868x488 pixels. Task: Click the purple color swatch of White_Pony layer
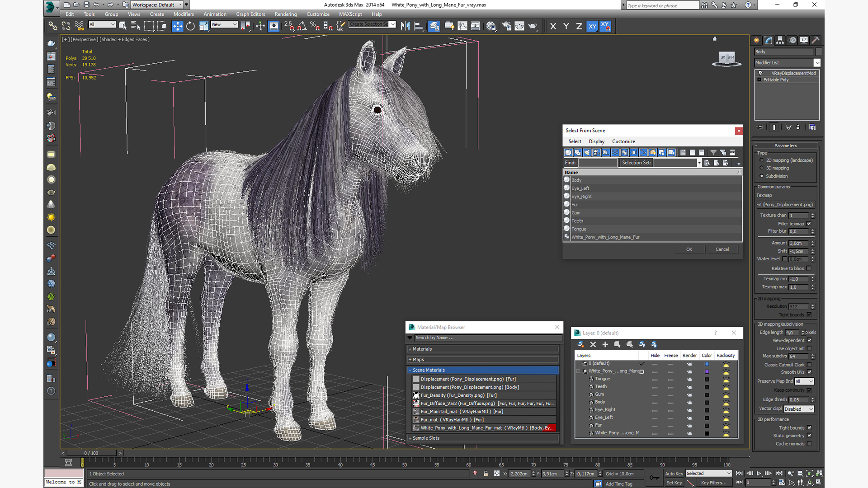pos(707,371)
